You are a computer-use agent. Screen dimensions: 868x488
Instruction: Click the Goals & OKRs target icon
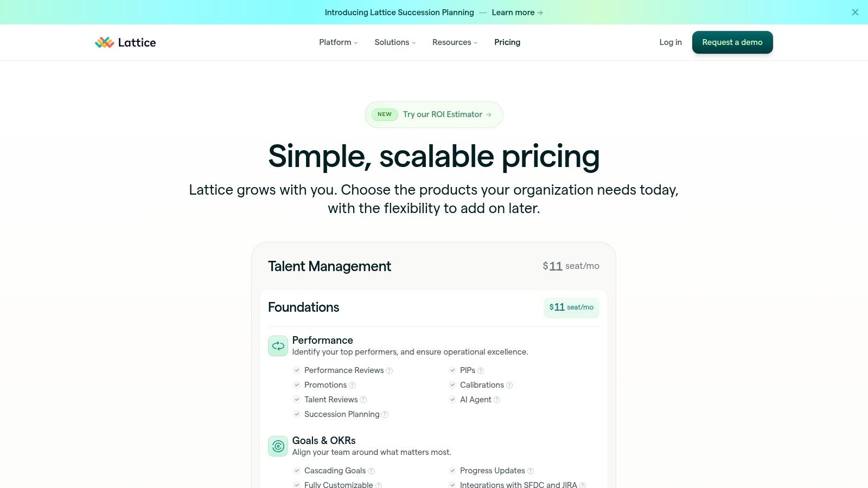(x=278, y=446)
